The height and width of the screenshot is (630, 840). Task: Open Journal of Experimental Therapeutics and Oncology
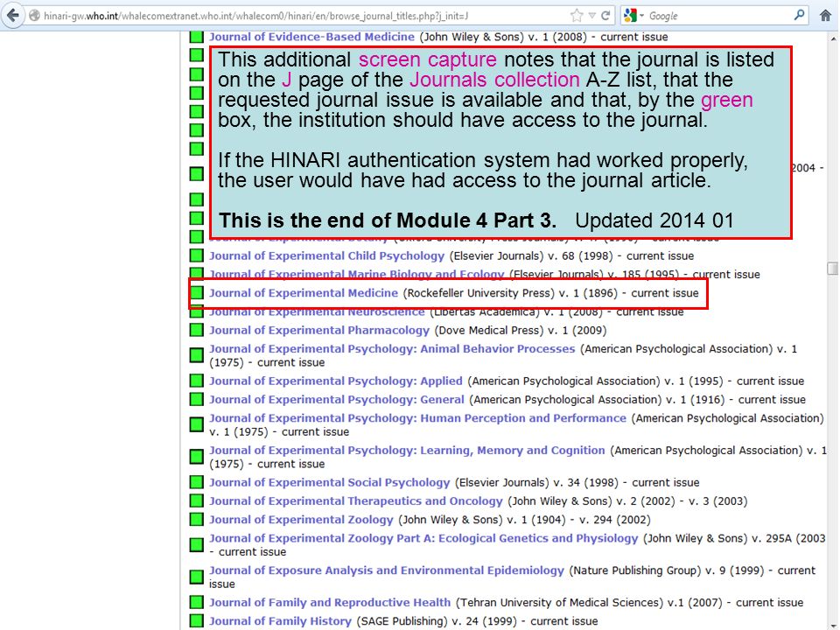[356, 500]
